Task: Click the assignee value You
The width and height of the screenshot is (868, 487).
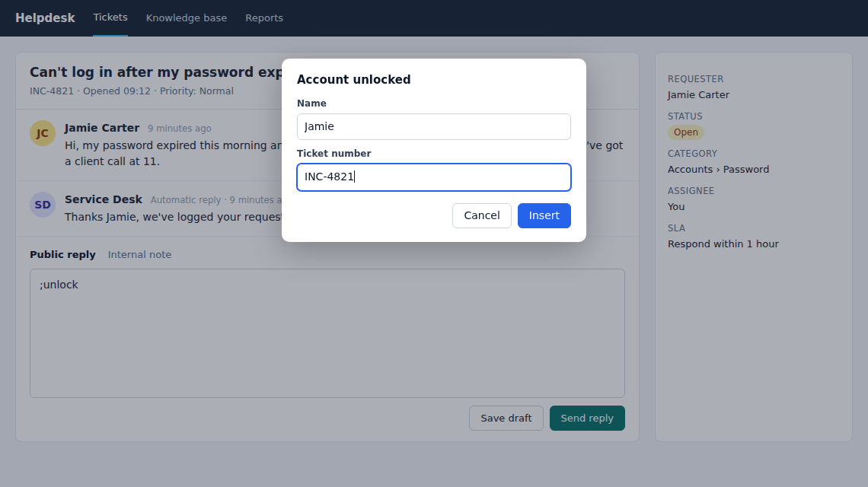Action: pos(676,207)
